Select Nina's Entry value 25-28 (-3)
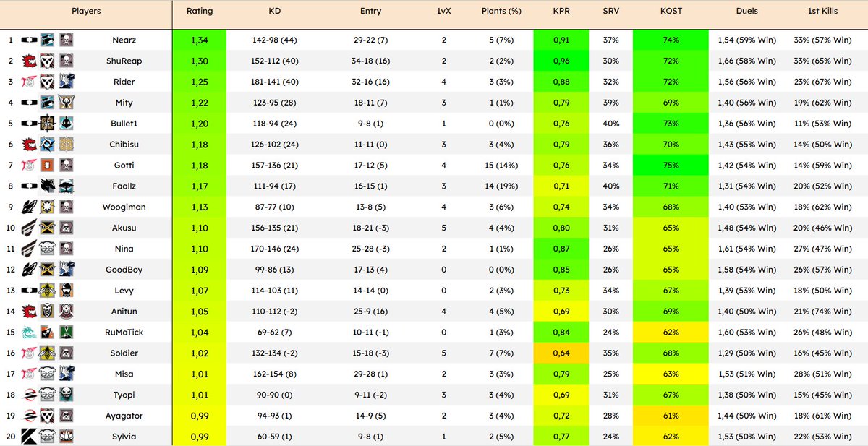 coord(370,249)
